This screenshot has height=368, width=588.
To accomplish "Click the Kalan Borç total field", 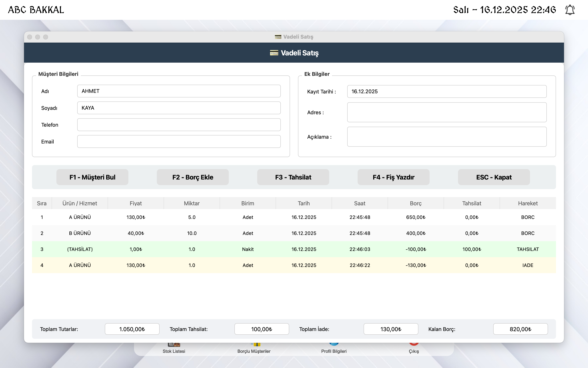I will pyautogui.click(x=520, y=329).
